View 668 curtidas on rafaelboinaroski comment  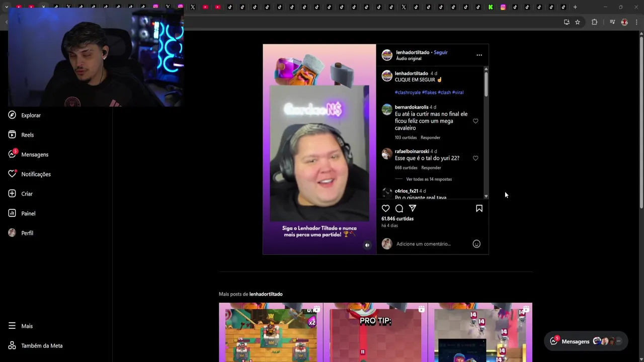click(406, 168)
